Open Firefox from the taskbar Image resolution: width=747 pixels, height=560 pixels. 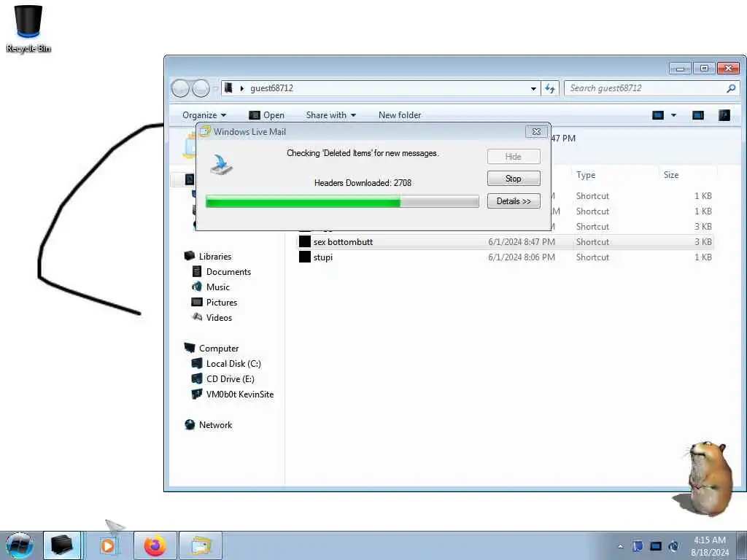point(155,545)
